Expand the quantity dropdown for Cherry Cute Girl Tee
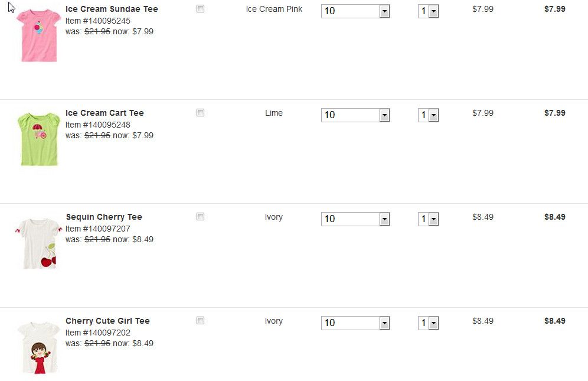This screenshot has height=381, width=588. (428, 323)
